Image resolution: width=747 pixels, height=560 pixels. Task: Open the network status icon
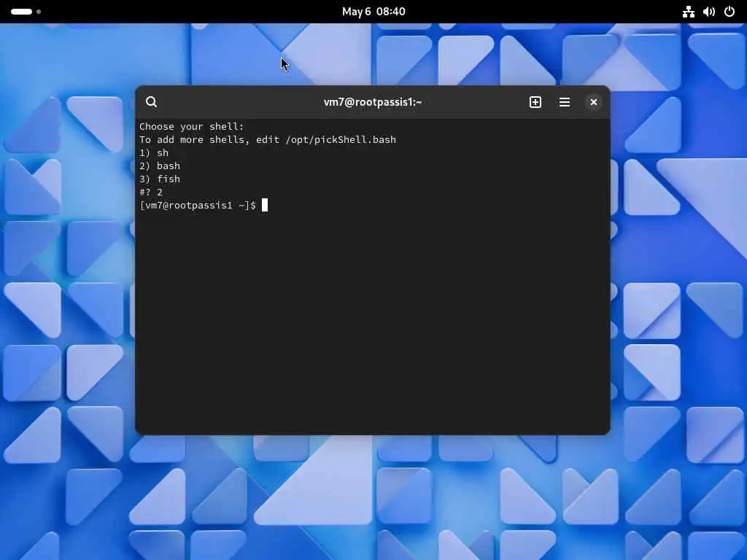(688, 12)
